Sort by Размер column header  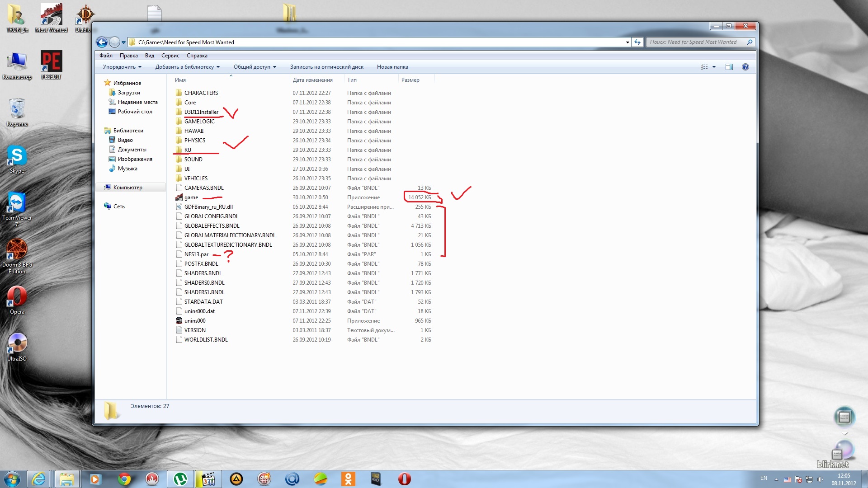pyautogui.click(x=410, y=80)
